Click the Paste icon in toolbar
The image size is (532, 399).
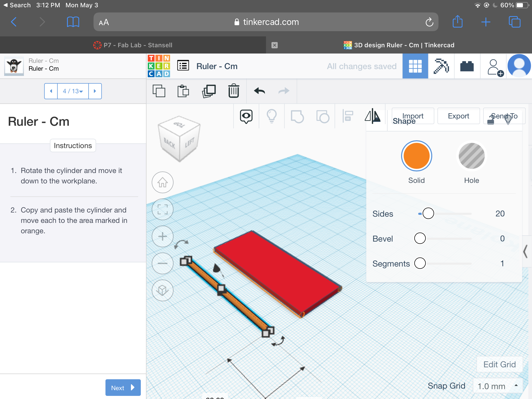pyautogui.click(x=183, y=91)
